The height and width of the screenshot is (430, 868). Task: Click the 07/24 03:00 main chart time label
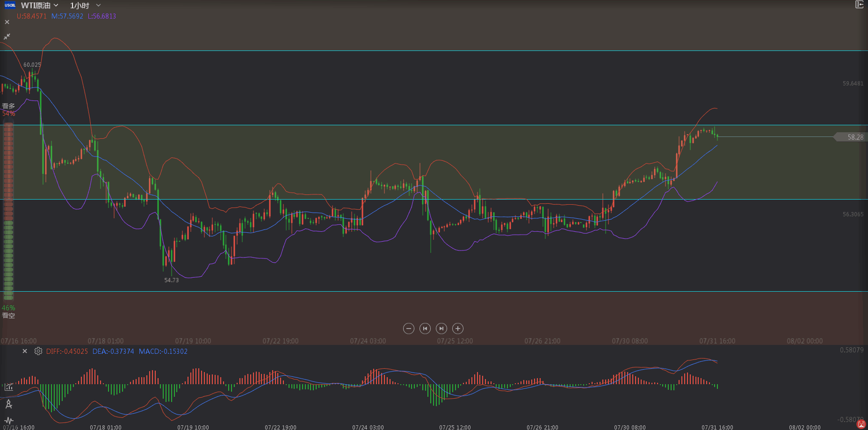tap(368, 341)
